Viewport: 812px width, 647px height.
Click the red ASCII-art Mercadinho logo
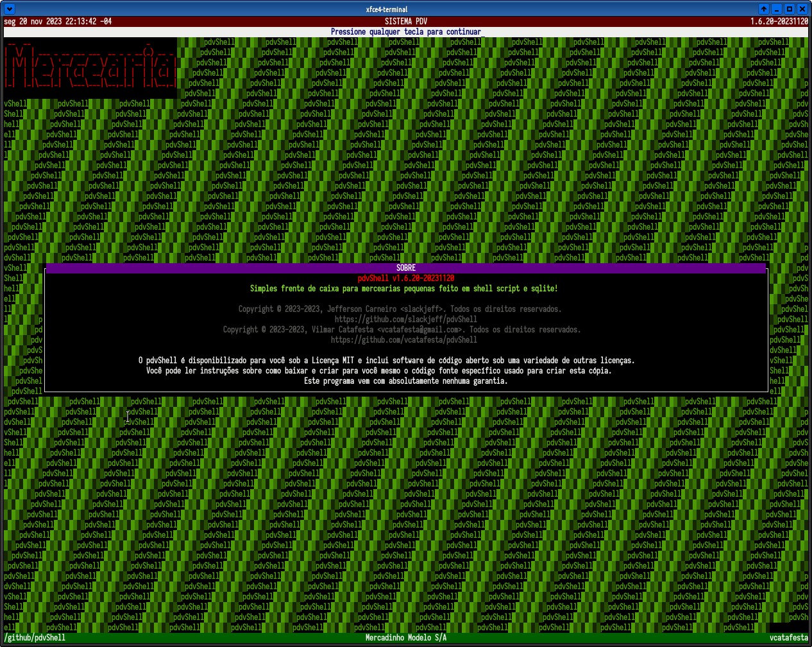(x=90, y=67)
